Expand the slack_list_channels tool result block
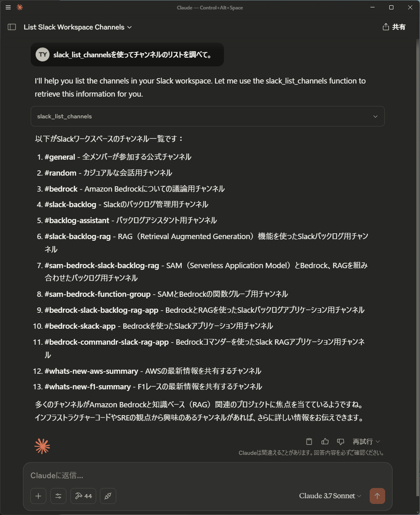 [x=375, y=116]
